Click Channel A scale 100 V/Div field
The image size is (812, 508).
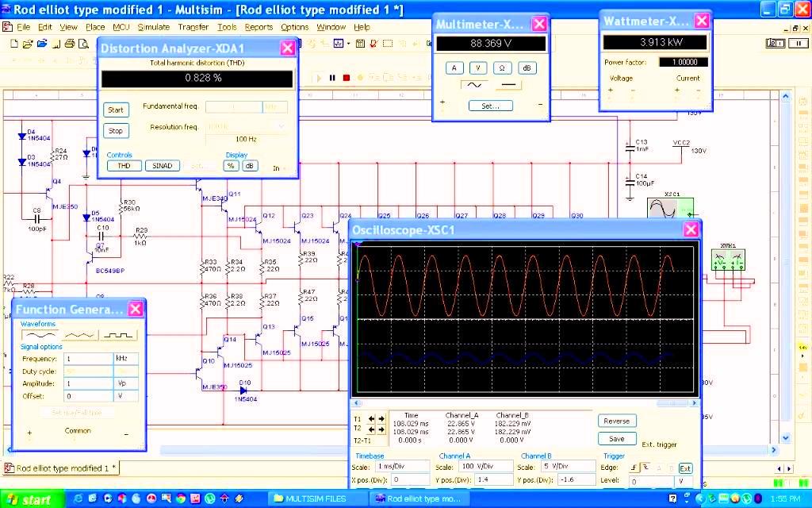point(486,467)
